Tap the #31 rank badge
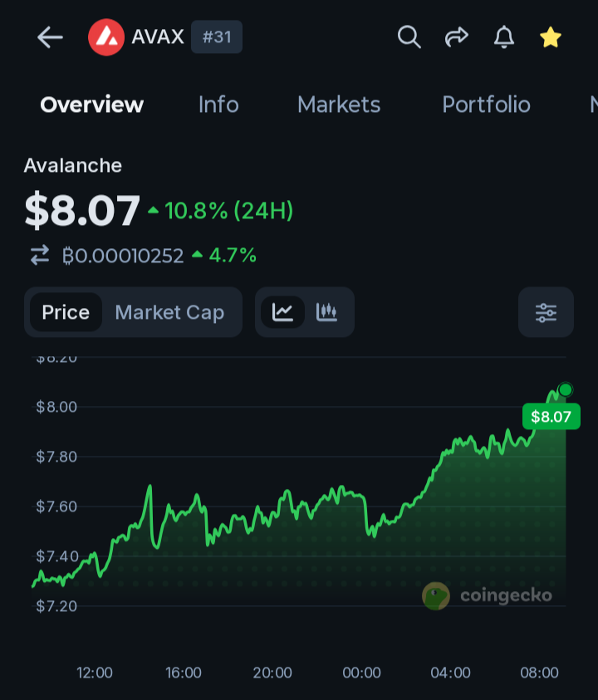Image resolution: width=598 pixels, height=700 pixels. click(217, 37)
